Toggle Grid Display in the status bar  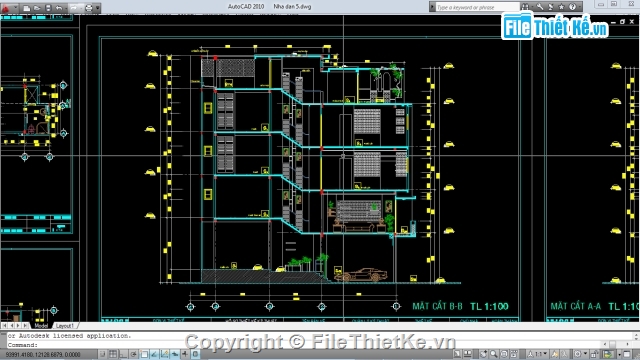[x=113, y=354]
